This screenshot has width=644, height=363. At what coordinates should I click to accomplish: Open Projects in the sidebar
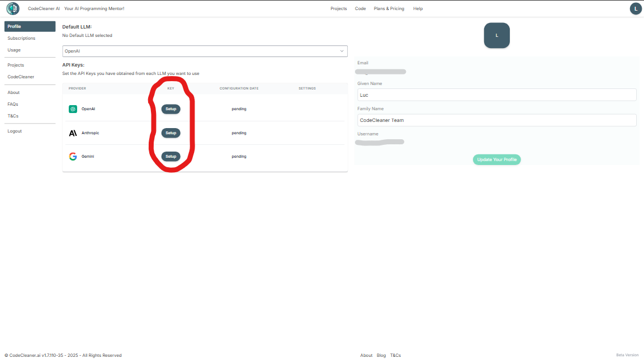pyautogui.click(x=16, y=65)
